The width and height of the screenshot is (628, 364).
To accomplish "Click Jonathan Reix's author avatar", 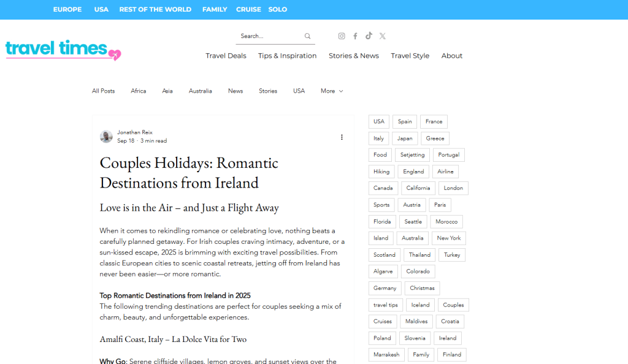I will (106, 137).
